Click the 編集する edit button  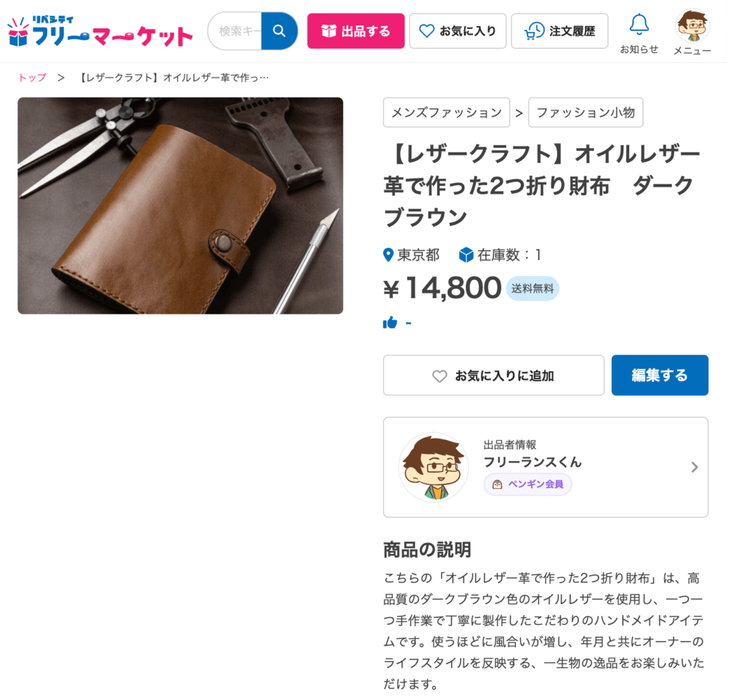660,375
